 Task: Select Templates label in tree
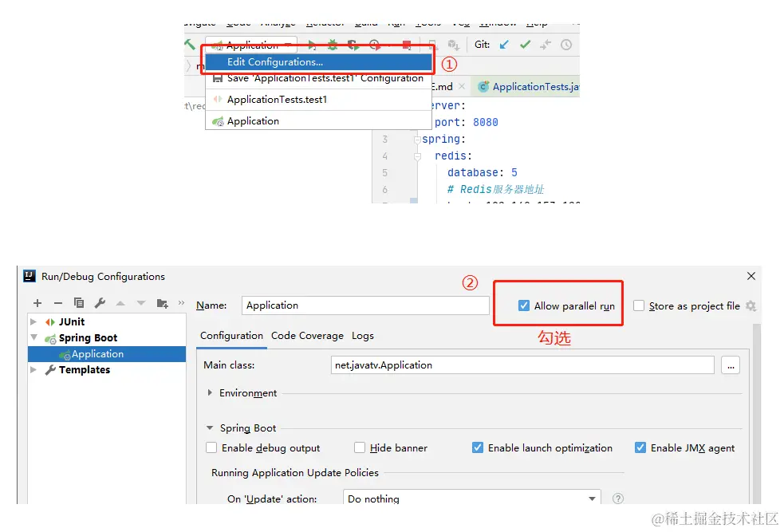84,370
